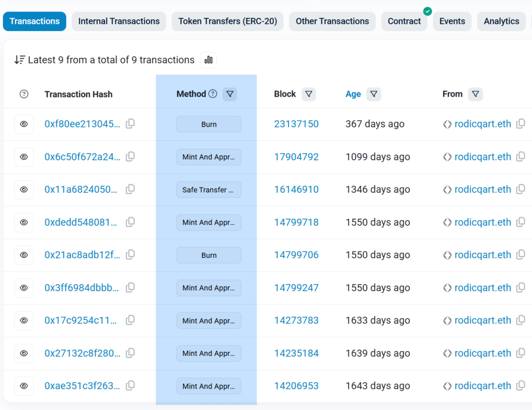Click the help icon in the table header
This screenshot has width=532, height=410.
click(x=24, y=94)
